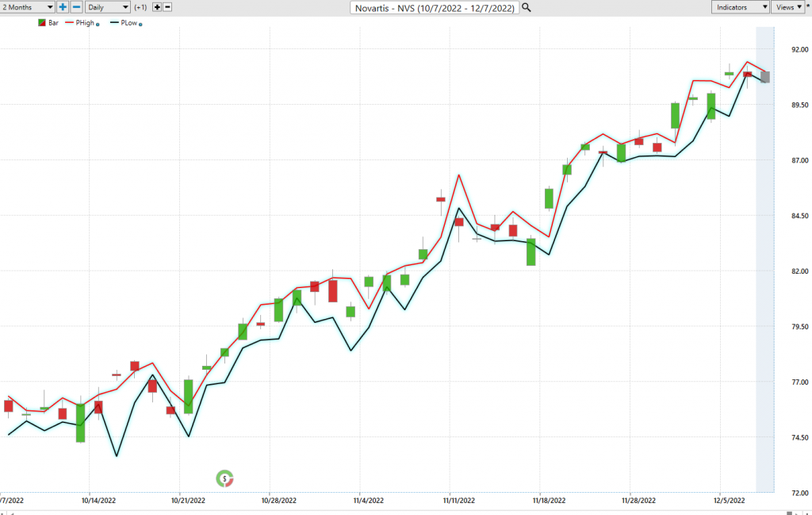Click the PHigh legend label
This screenshot has width=812, height=515.
point(85,23)
